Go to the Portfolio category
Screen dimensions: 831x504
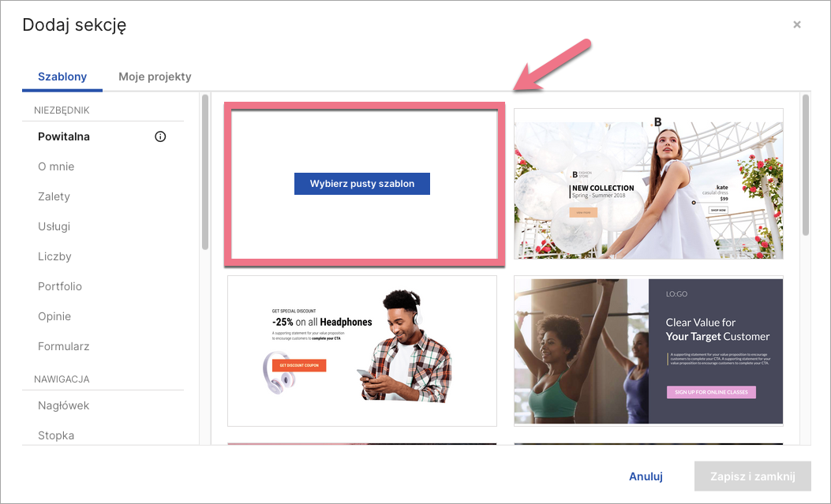60,286
